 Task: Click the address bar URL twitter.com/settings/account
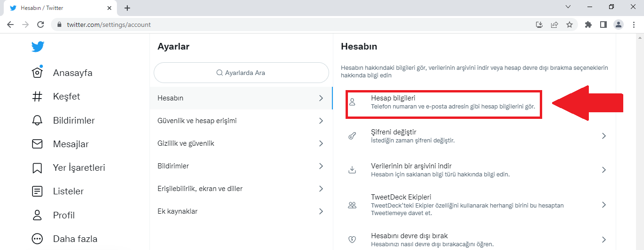click(x=109, y=25)
